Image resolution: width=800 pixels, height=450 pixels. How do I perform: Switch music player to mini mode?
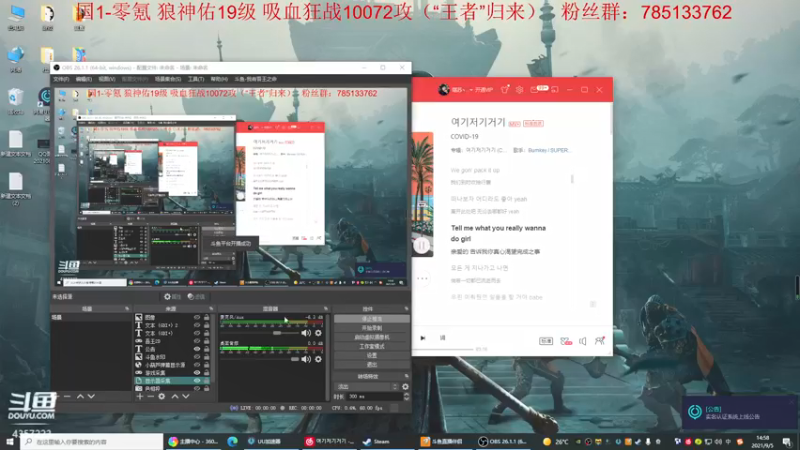[555, 90]
